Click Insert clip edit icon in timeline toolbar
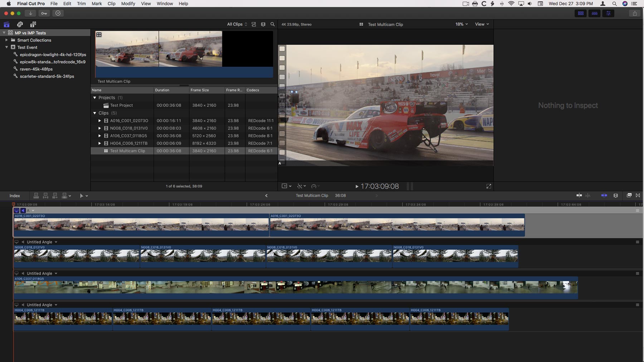This screenshot has height=362, width=644. click(45, 195)
